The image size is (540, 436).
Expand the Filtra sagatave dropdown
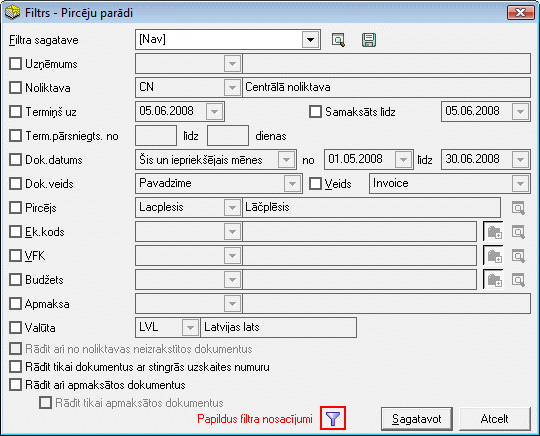click(x=310, y=40)
